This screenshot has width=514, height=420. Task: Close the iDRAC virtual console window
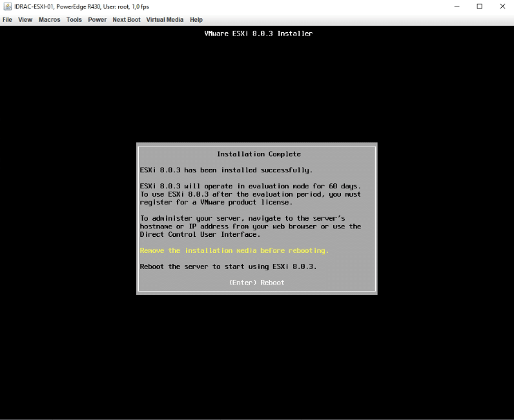pos(502,6)
